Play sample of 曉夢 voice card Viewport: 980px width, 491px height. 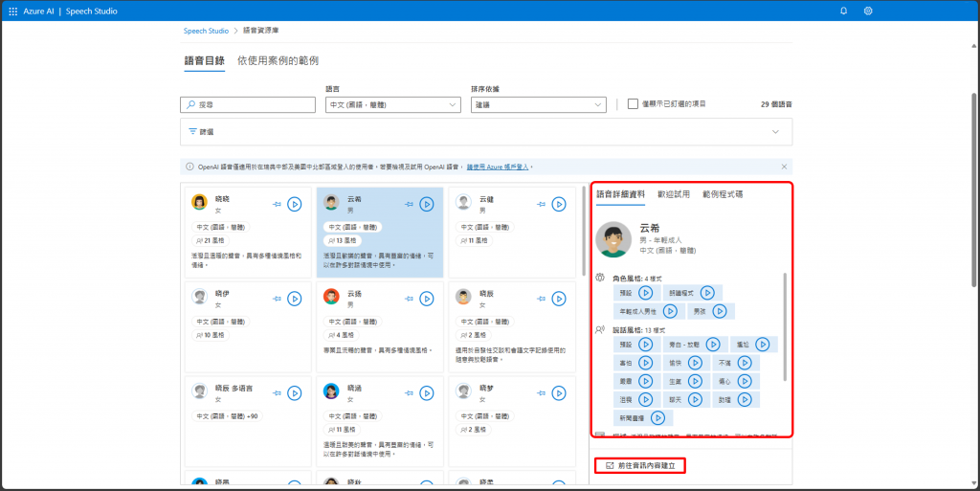[559, 393]
